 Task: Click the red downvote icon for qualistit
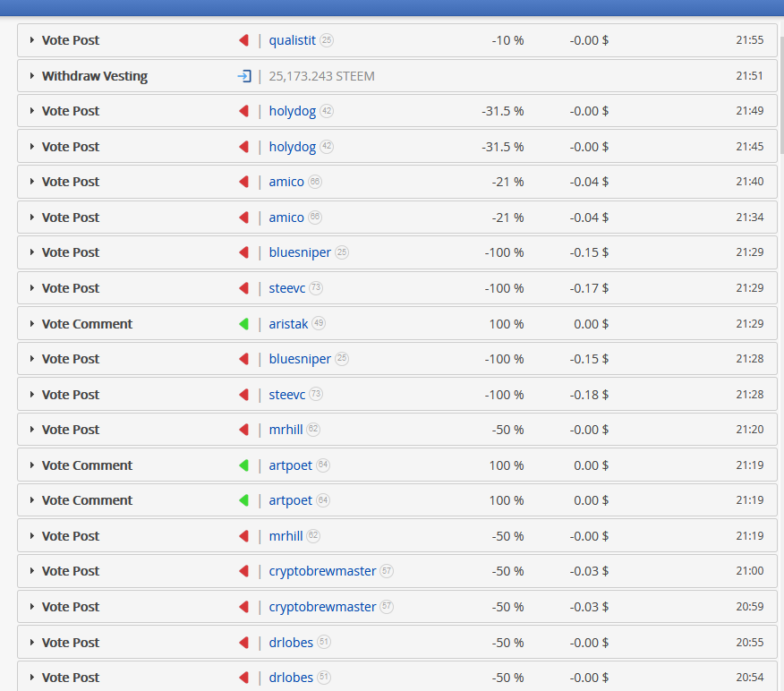tap(244, 40)
